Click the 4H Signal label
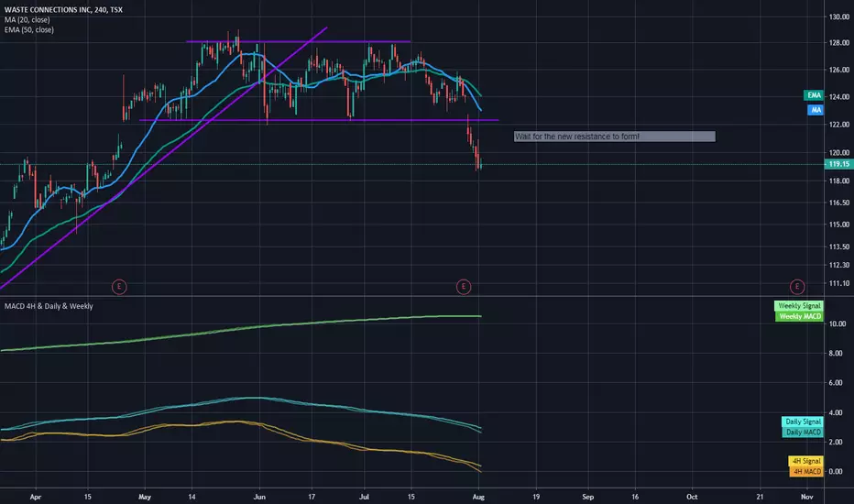 click(x=805, y=461)
